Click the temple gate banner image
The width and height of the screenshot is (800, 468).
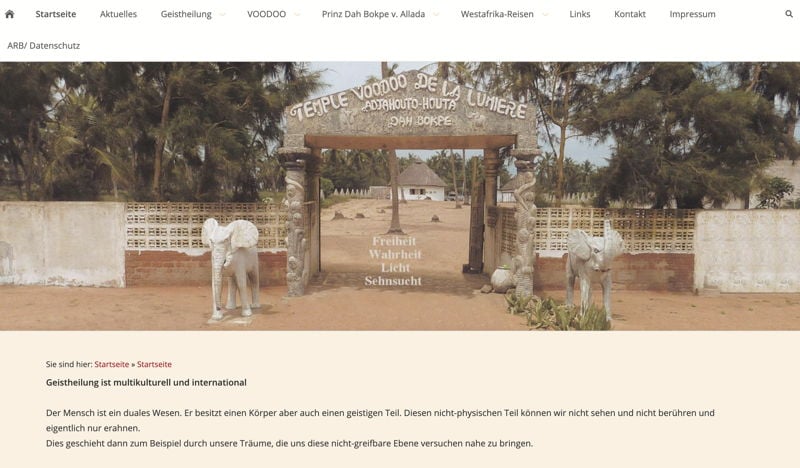(x=400, y=196)
